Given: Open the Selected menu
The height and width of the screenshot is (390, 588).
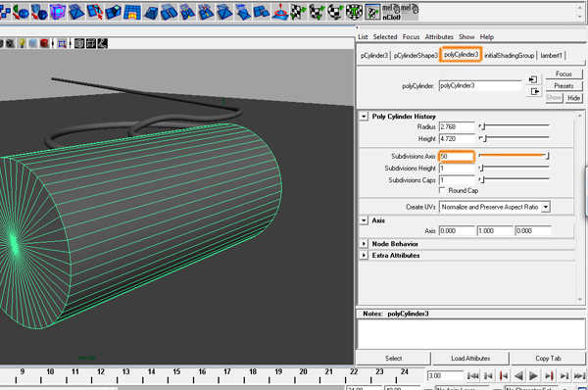Looking at the screenshot, I should point(385,37).
